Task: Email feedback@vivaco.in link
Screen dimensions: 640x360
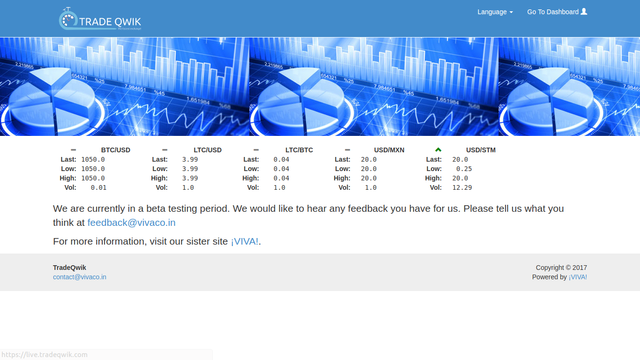Action: coord(131,222)
